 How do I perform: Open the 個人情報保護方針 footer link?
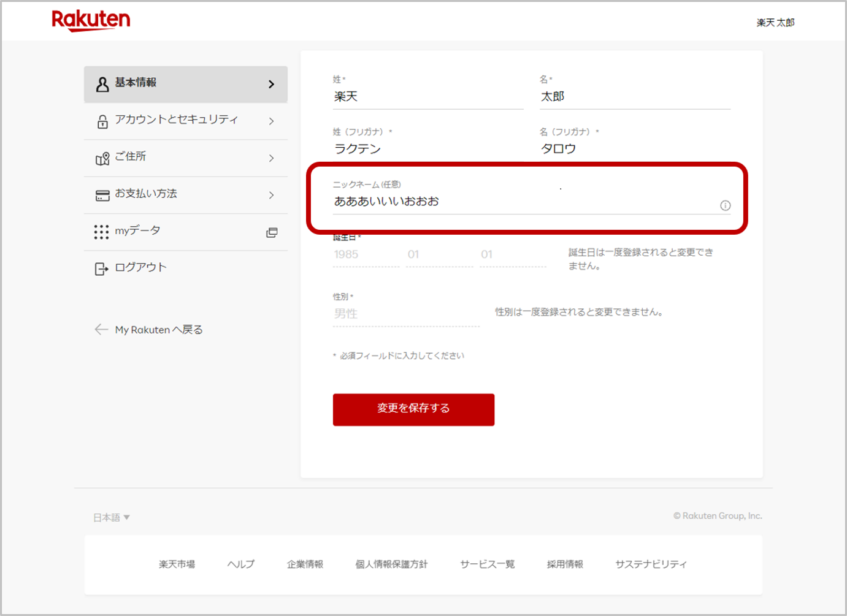[x=391, y=564]
